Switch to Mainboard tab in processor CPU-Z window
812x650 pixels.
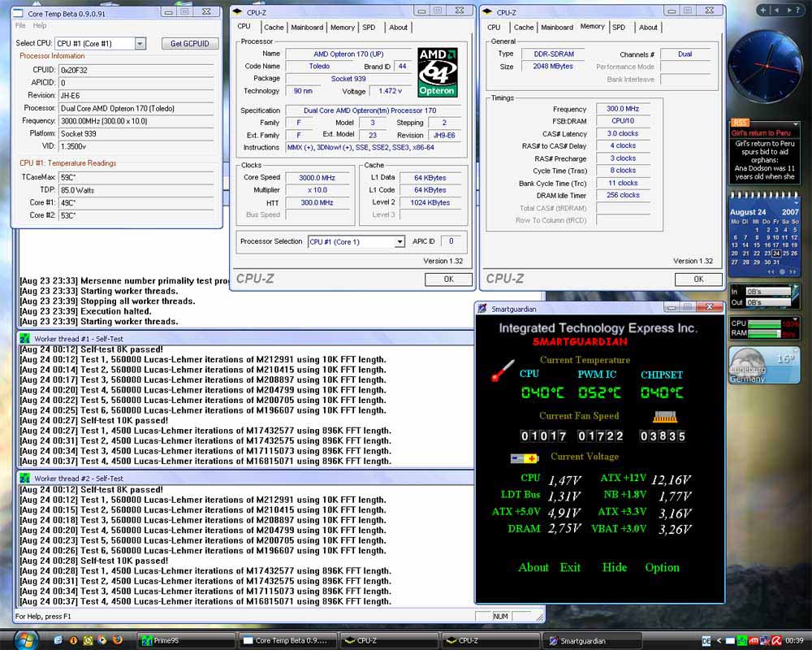pyautogui.click(x=307, y=27)
